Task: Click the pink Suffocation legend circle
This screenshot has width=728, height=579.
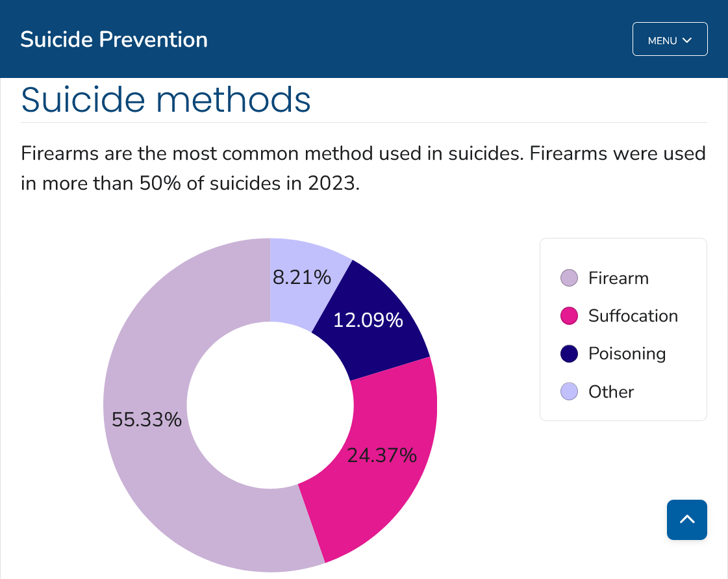Action: [569, 316]
